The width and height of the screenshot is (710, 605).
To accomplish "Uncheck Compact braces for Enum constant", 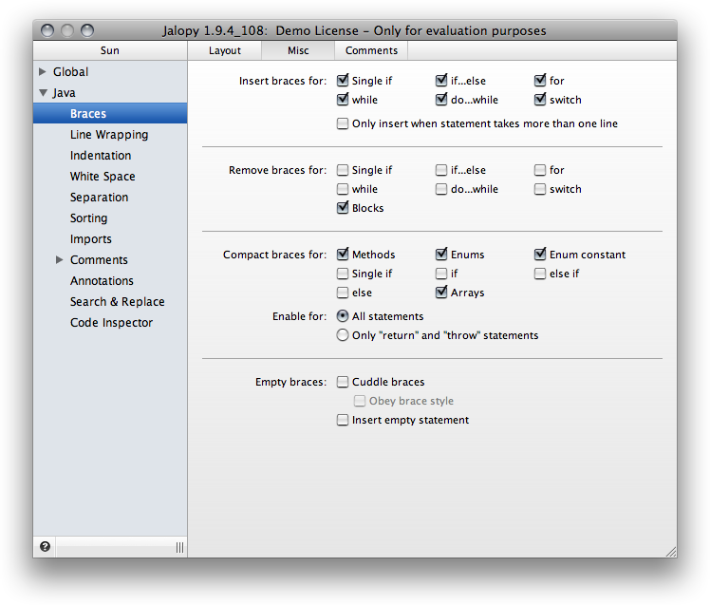I will pyautogui.click(x=540, y=254).
